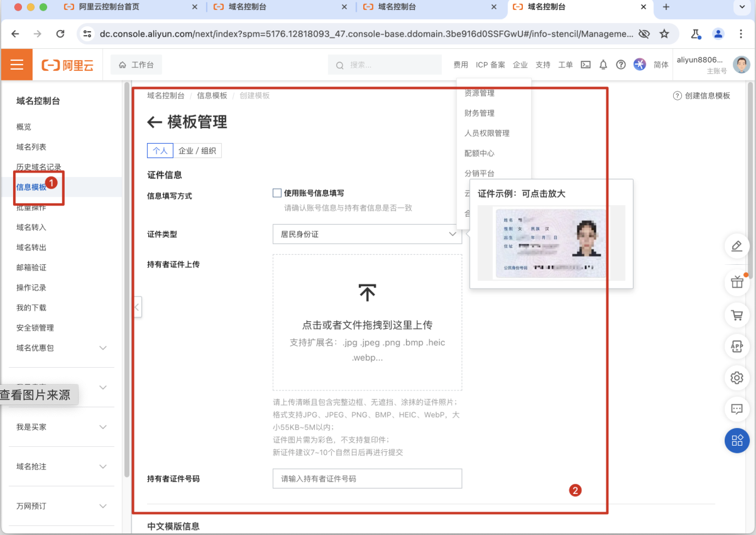Open 域名列表 in the sidebar
Screen dimensions: 756x535
tap(31, 147)
